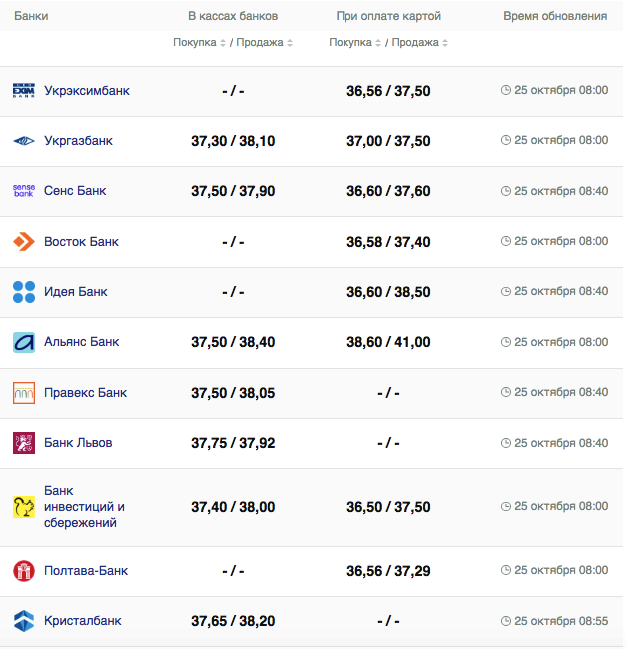The image size is (626, 649).
Task: Click the Банк Львов logo icon
Action: [23, 443]
